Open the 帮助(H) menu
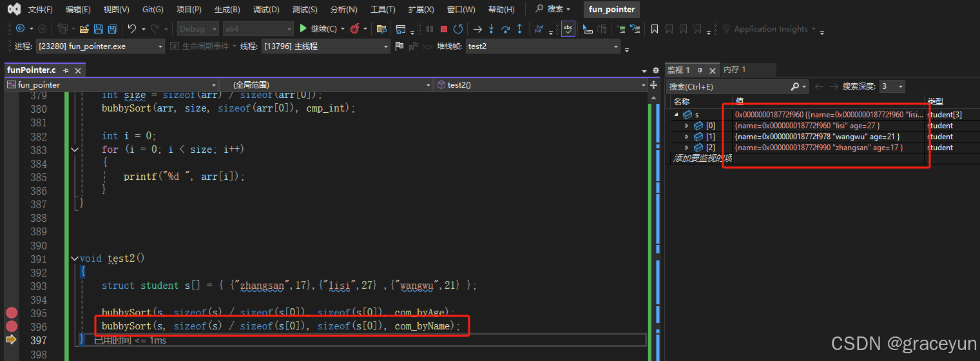Image resolution: width=980 pixels, height=361 pixels. pos(501,10)
